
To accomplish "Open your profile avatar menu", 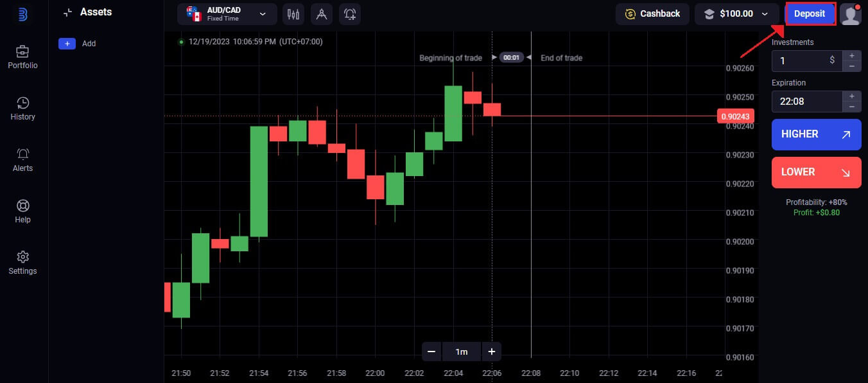I will tap(851, 13).
